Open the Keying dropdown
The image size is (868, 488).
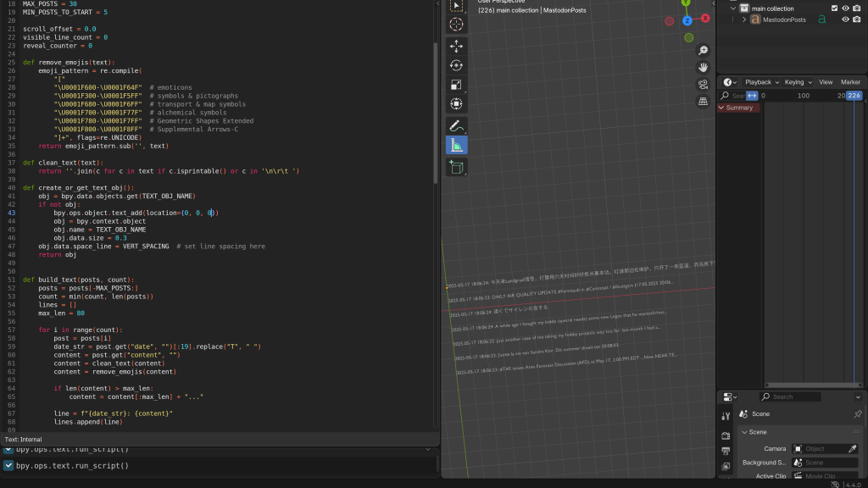coord(798,82)
